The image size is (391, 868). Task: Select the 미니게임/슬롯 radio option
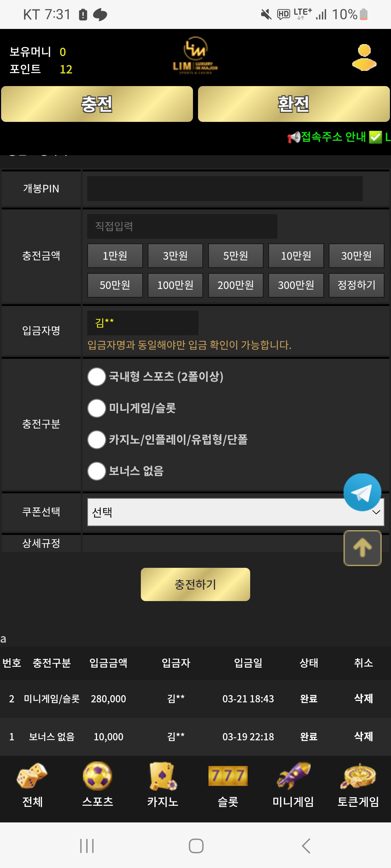97,408
